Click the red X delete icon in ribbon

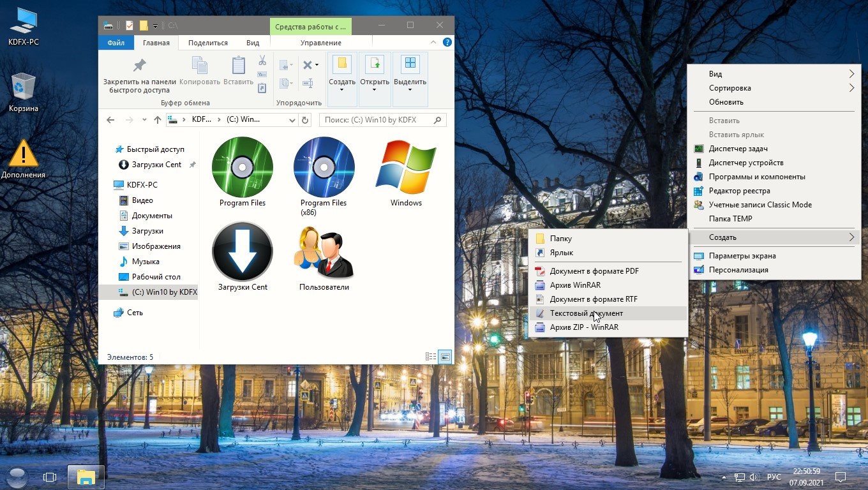pyautogui.click(x=307, y=64)
